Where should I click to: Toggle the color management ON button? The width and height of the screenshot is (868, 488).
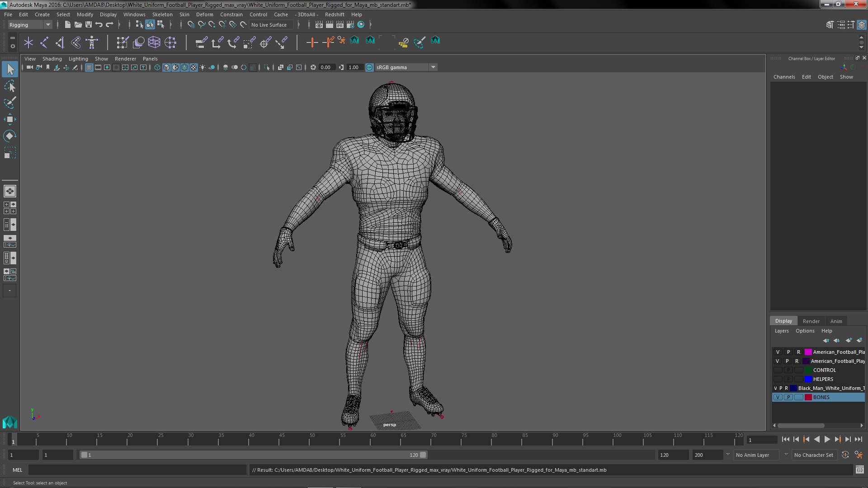pos(369,67)
